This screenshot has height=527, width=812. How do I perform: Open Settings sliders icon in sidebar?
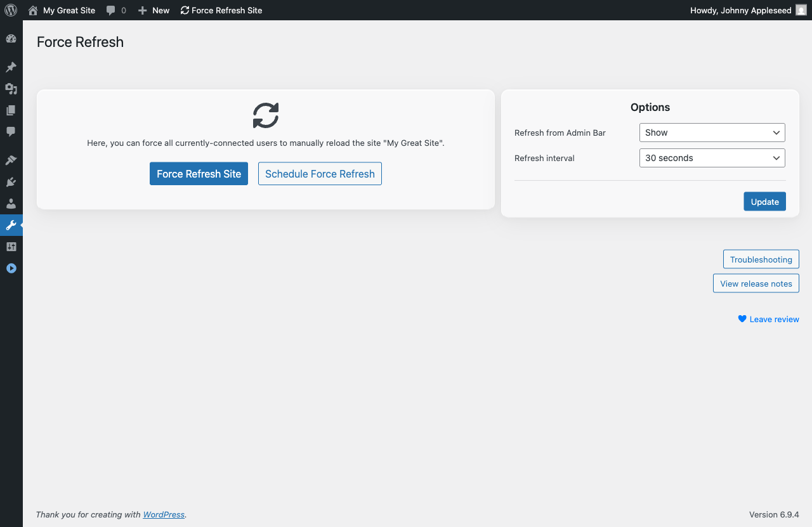click(11, 247)
